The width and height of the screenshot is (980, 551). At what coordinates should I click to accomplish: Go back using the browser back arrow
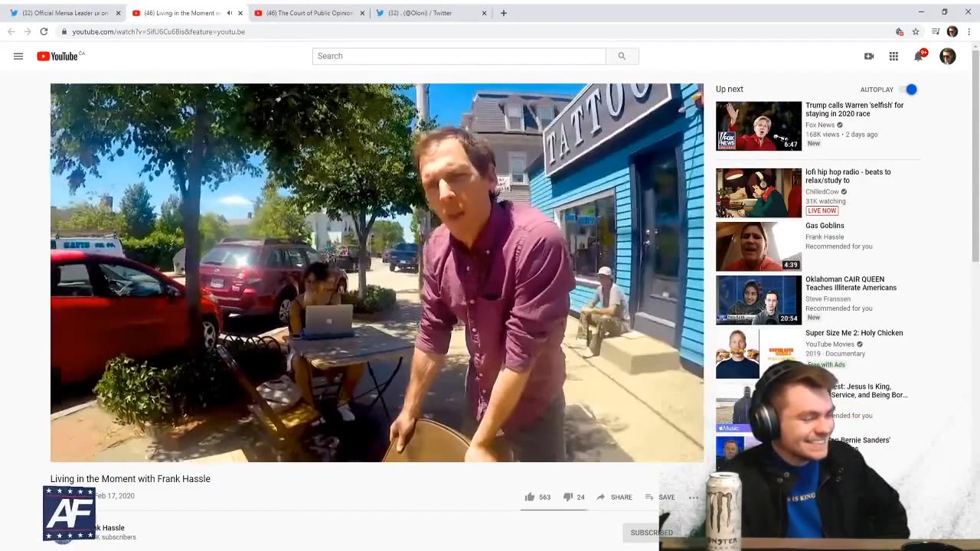point(11,31)
